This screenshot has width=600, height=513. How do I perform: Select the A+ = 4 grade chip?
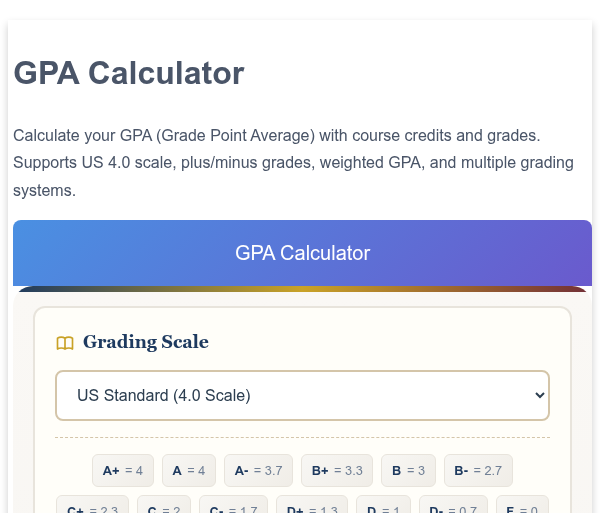123,471
